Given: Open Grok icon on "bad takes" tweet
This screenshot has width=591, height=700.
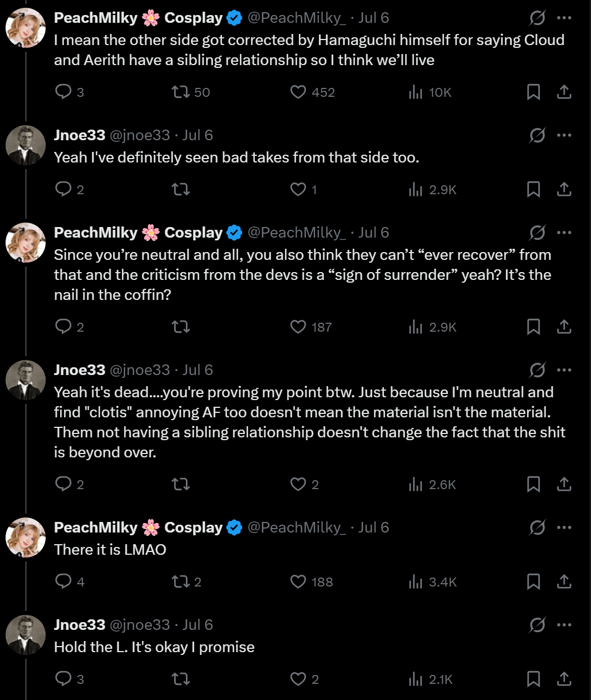Looking at the screenshot, I should [x=537, y=135].
